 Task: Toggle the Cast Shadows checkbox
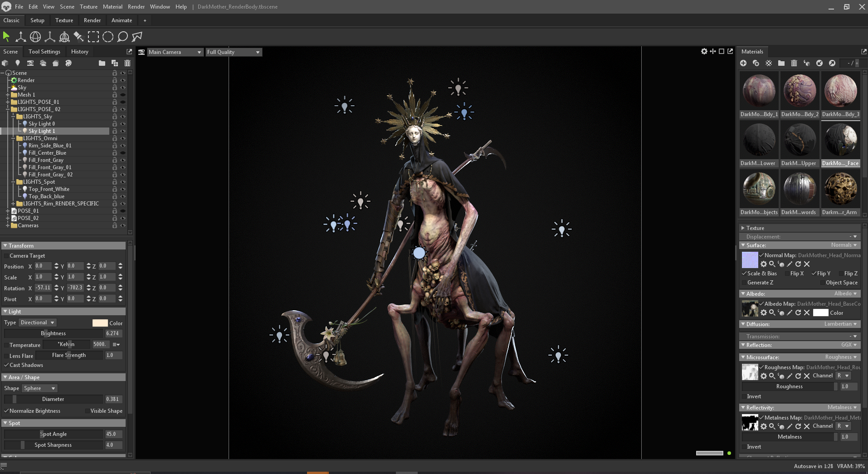coord(6,365)
